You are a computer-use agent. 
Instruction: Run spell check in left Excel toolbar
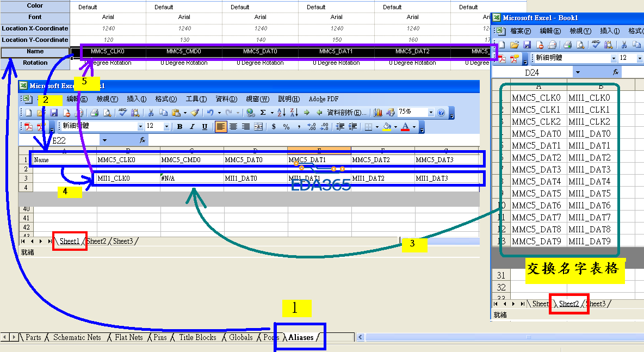[x=122, y=112]
